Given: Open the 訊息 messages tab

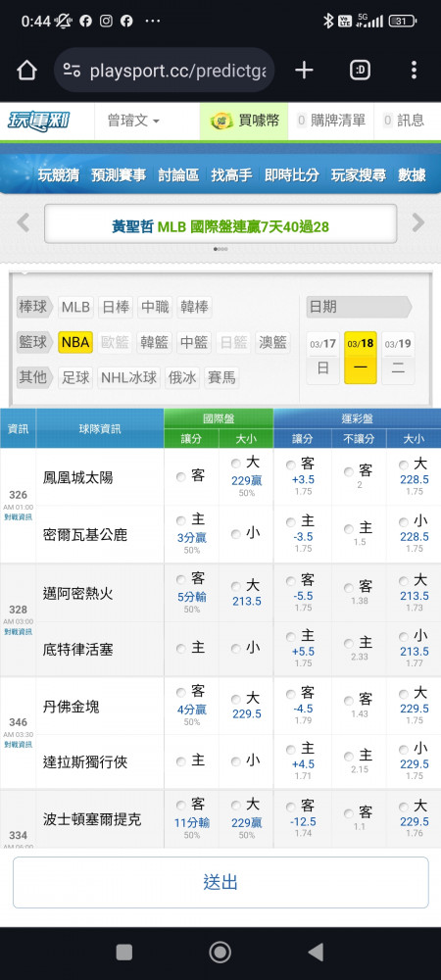Looking at the screenshot, I should [404, 121].
